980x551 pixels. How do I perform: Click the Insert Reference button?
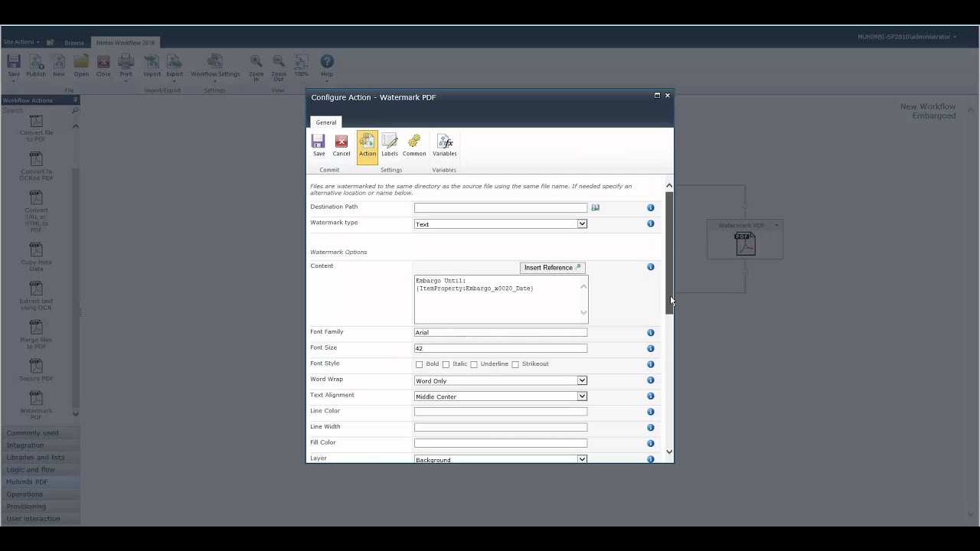point(553,268)
